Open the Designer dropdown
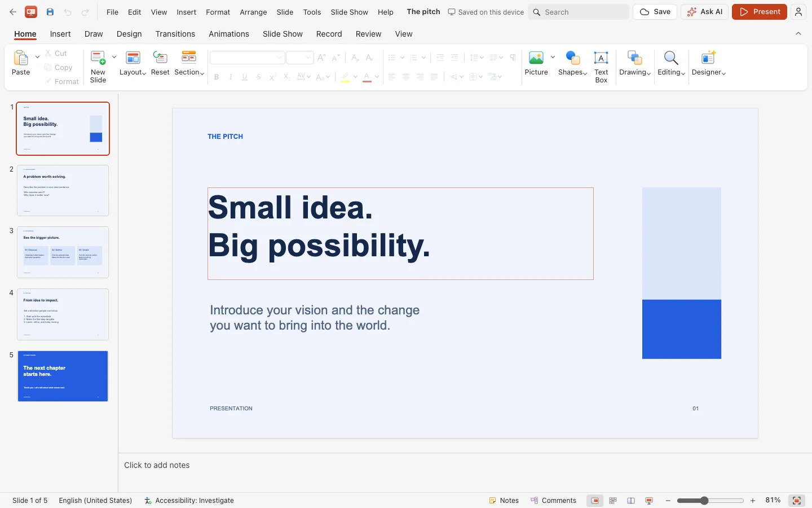Image resolution: width=812 pixels, height=508 pixels. (x=708, y=63)
